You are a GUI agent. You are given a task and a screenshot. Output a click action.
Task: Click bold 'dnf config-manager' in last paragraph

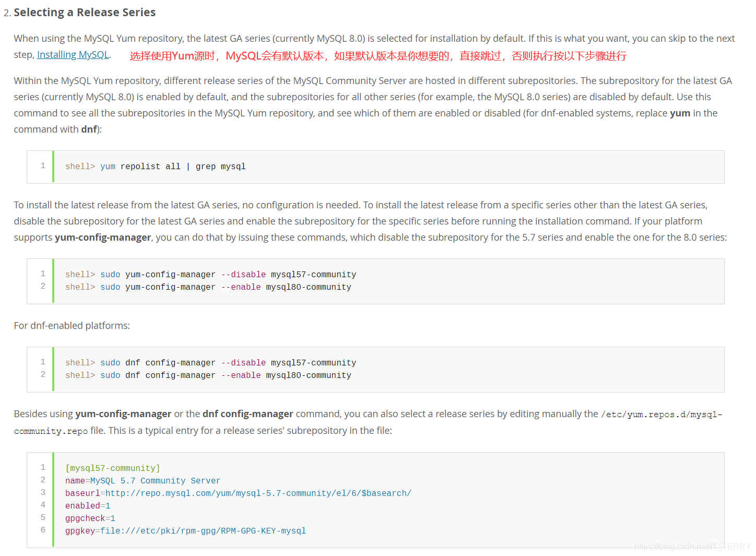click(x=248, y=414)
